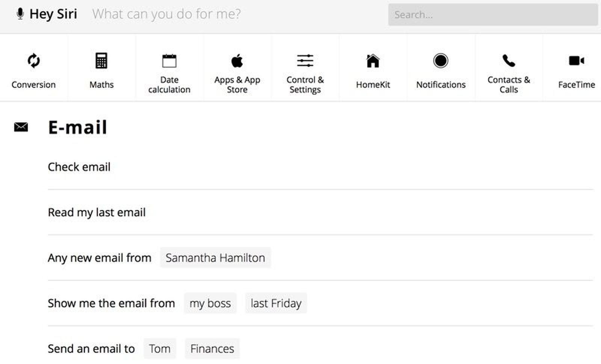This screenshot has width=601, height=364.
Task: Click the microphone icon next to Hey Siri
Action: point(19,14)
